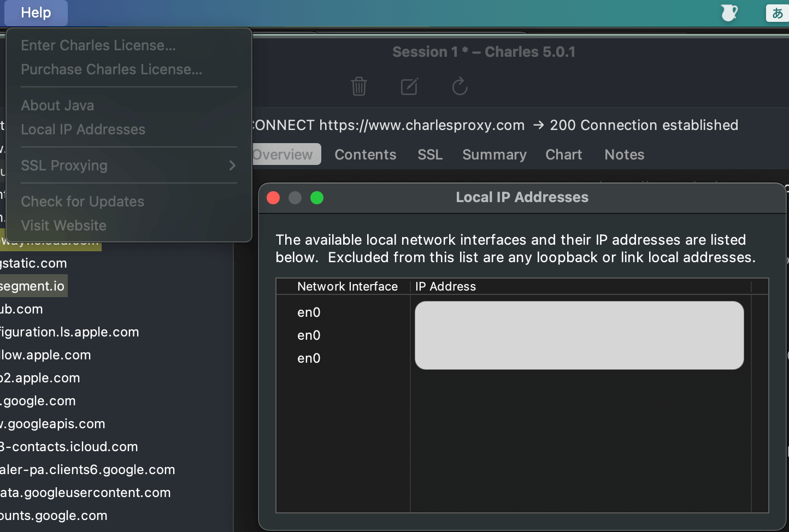Select the ub.com host entry
Image resolution: width=789 pixels, height=532 pixels.
pos(22,309)
